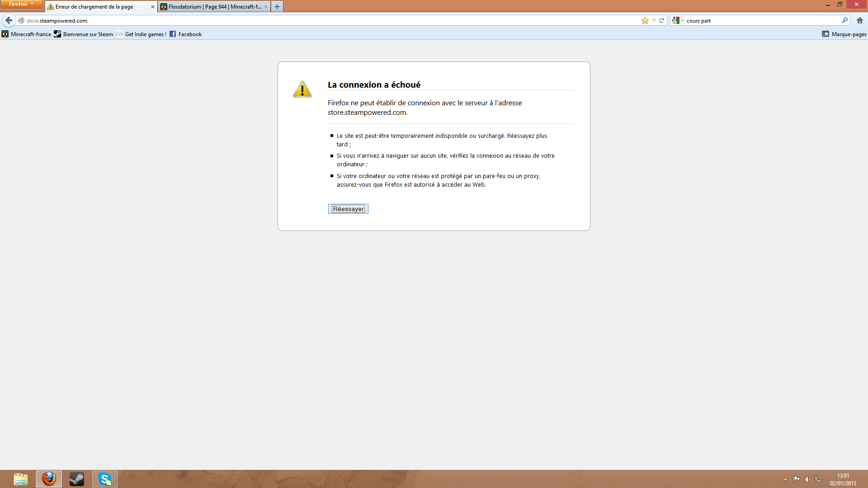
Task: Open a new tab
Action: (x=277, y=7)
